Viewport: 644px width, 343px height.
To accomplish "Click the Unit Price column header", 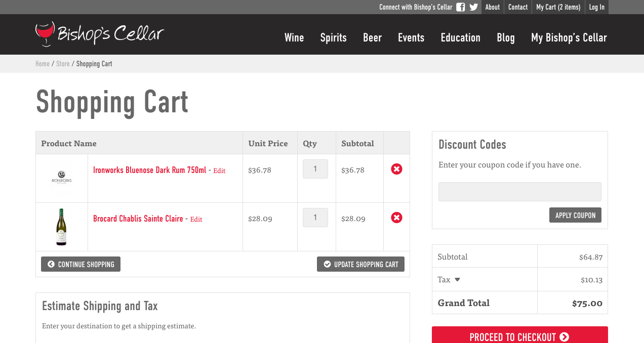I will (268, 143).
